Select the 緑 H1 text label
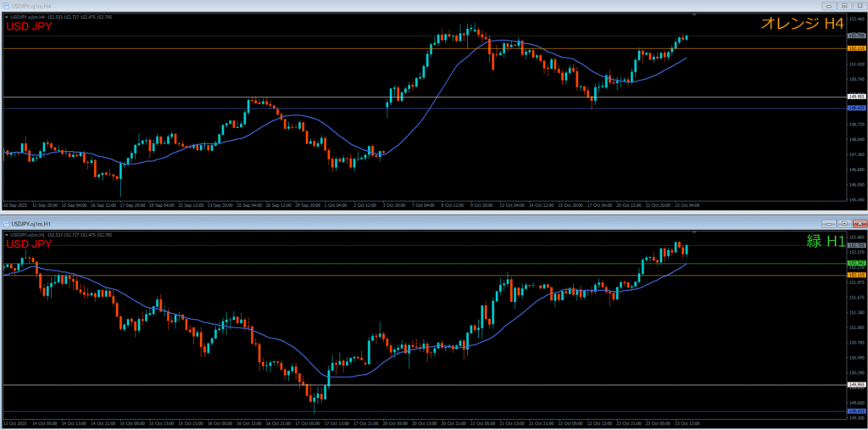Viewport: 868px width, 430px height. point(826,242)
